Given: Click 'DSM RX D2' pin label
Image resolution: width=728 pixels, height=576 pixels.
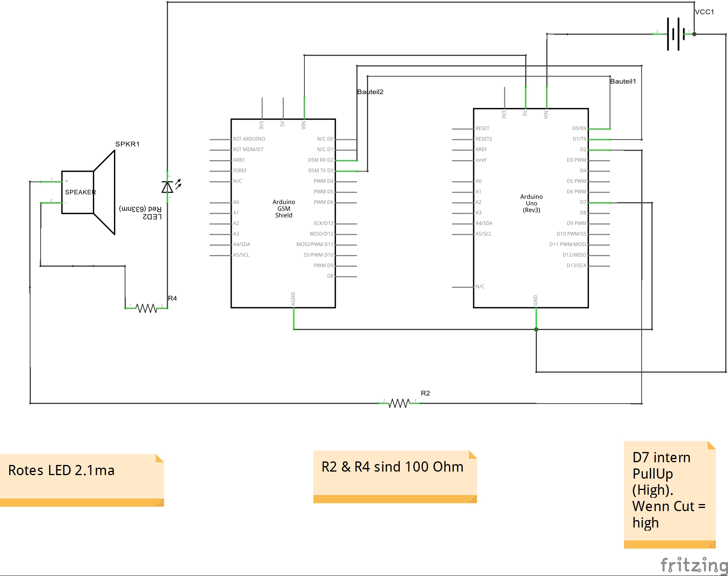Looking at the screenshot, I should pos(320,160).
